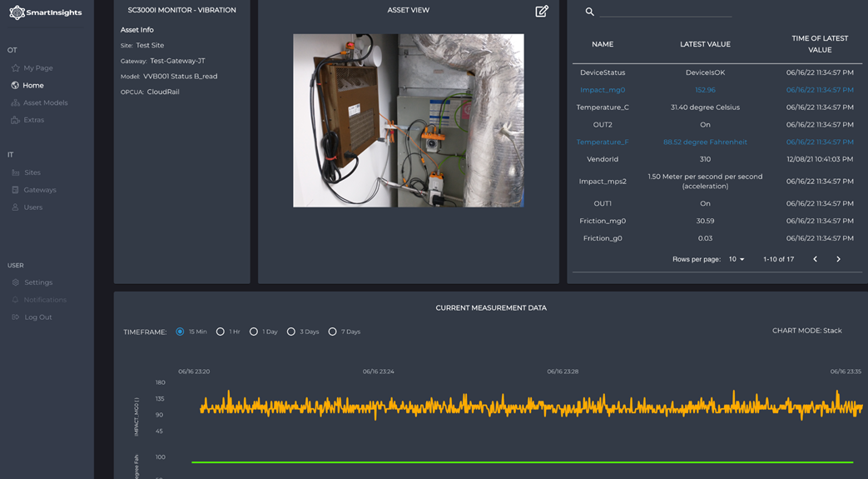Screen dimensions: 868x479
Task: Select the Temperature_F measurement row
Action: tap(603, 142)
